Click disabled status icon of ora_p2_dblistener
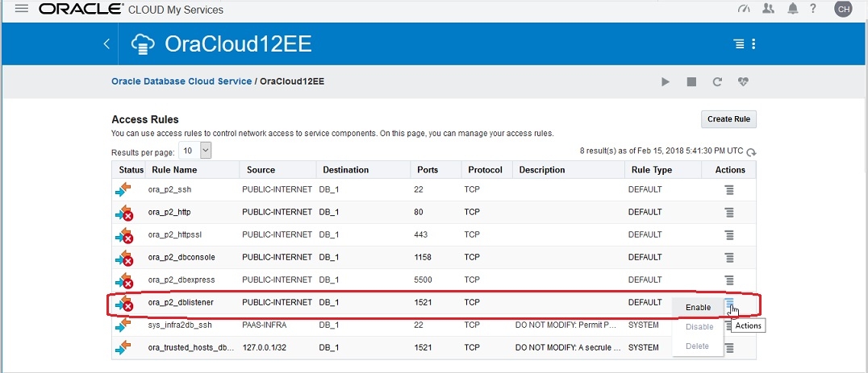This screenshot has height=373, width=868. point(124,303)
